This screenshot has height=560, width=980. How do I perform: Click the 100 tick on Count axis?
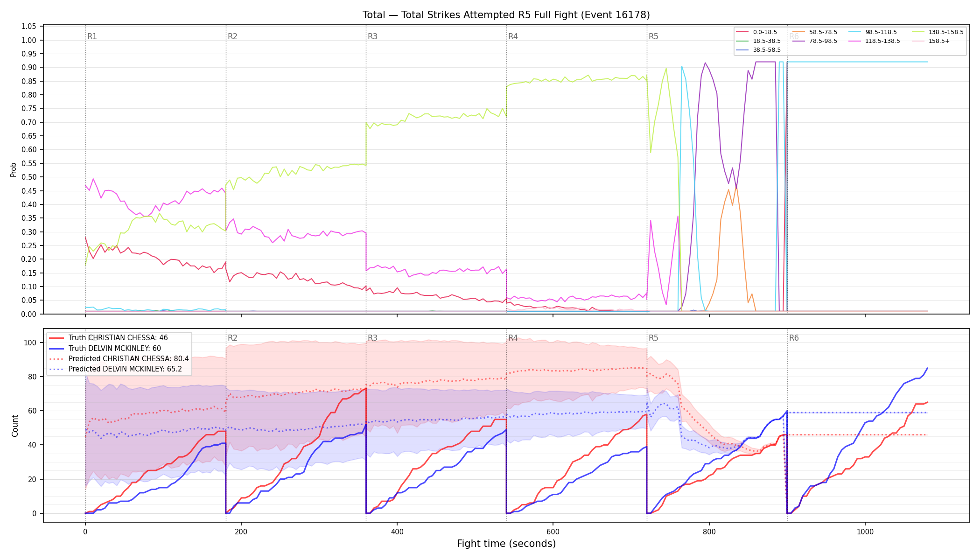[x=30, y=343]
